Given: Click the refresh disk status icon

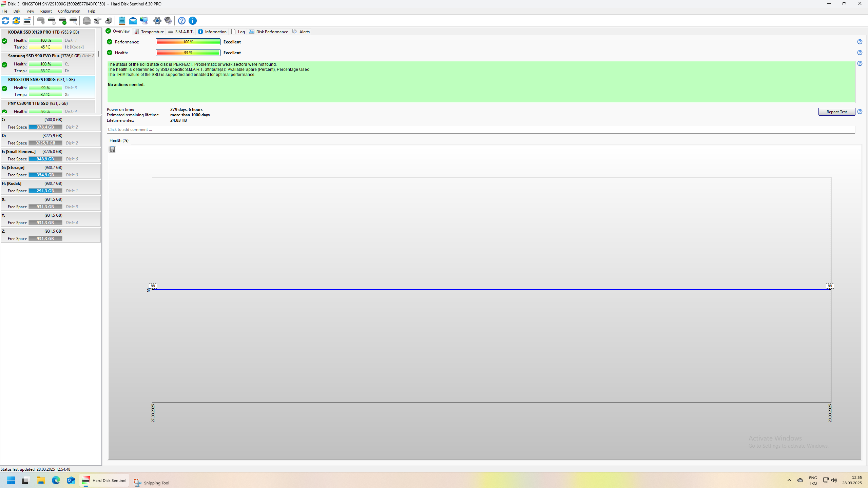Looking at the screenshot, I should tap(5, 21).
